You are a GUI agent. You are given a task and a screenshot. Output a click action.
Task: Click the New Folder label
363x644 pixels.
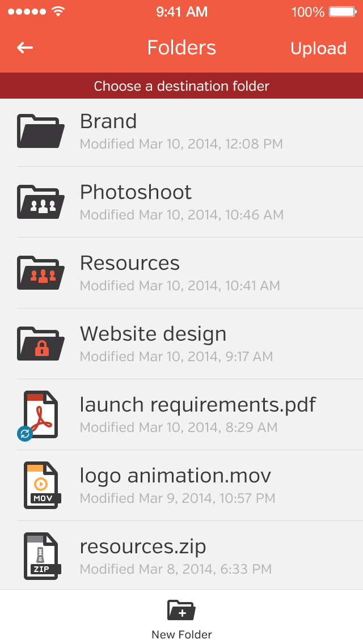click(181, 634)
